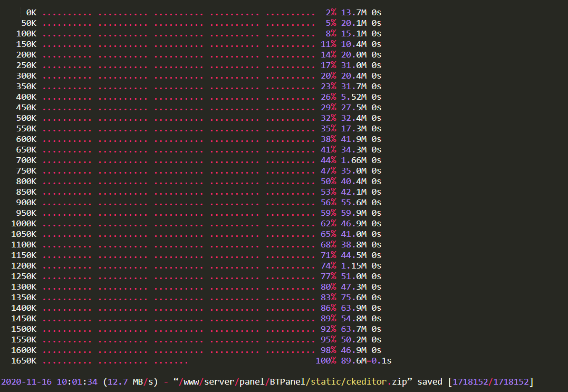Select the 47.3M speed value
This screenshot has height=392, width=568.
[x=353, y=287]
